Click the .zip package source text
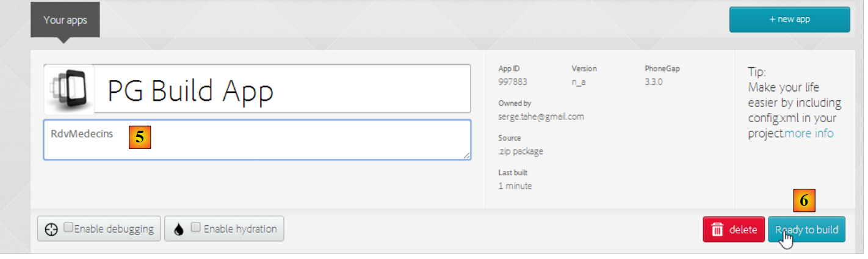Screen dimensions: 868x259 [521, 151]
